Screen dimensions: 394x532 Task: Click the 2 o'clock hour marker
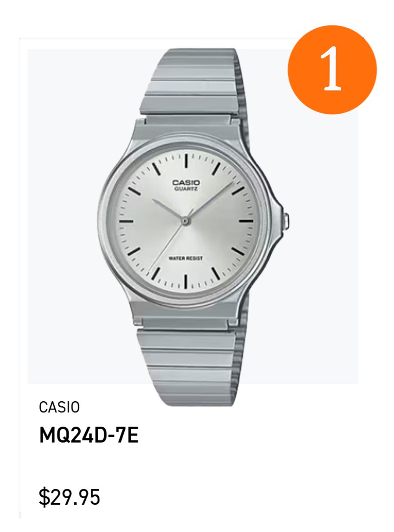click(x=238, y=191)
